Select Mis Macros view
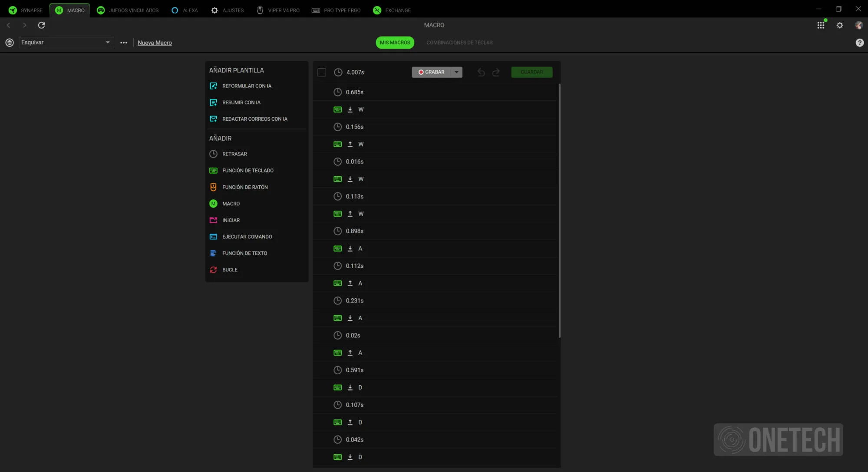The width and height of the screenshot is (868, 472). pyautogui.click(x=395, y=43)
